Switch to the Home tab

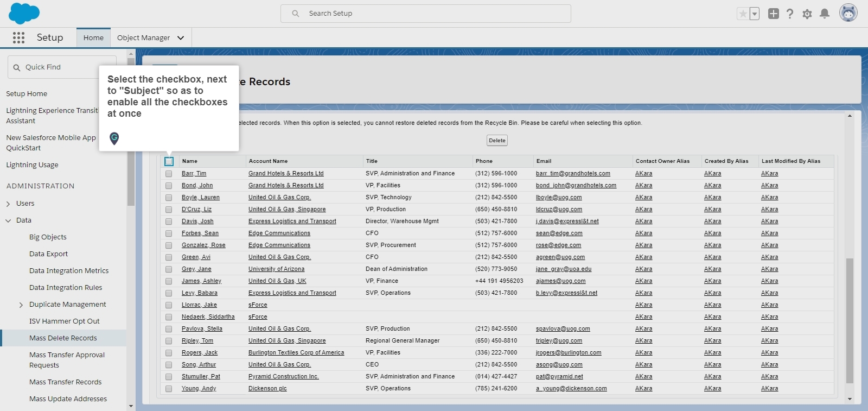93,37
